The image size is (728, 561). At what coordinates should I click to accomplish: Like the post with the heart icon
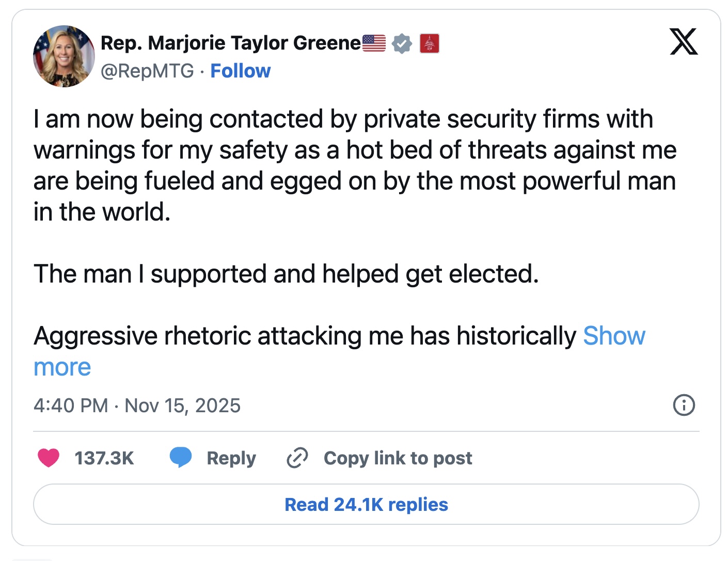[49, 458]
